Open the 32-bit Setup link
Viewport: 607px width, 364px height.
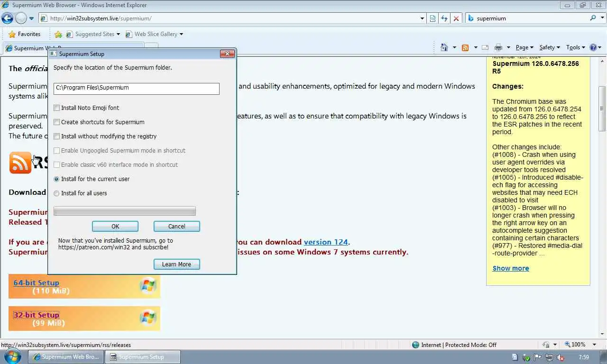pos(37,315)
